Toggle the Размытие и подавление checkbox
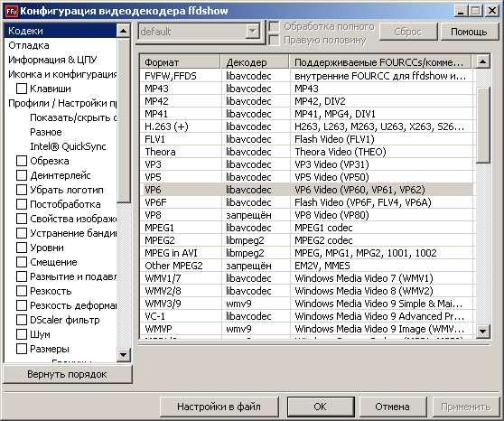This screenshot has width=504, height=421. click(x=22, y=276)
